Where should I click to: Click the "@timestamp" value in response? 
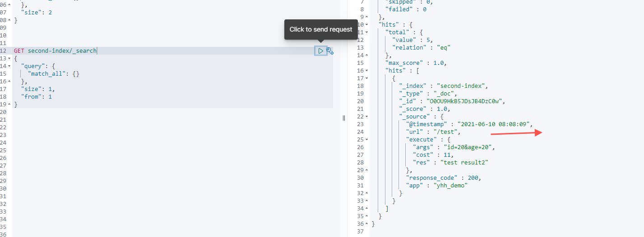(495, 124)
